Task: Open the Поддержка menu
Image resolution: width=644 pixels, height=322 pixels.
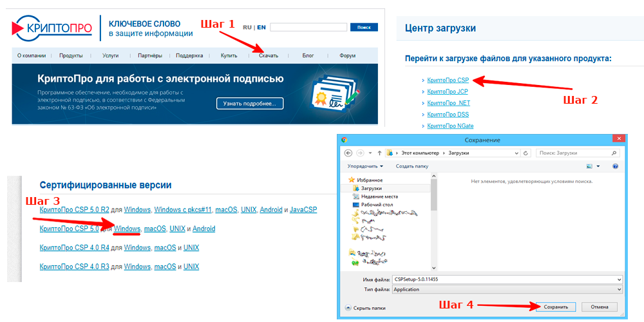Action: point(189,55)
